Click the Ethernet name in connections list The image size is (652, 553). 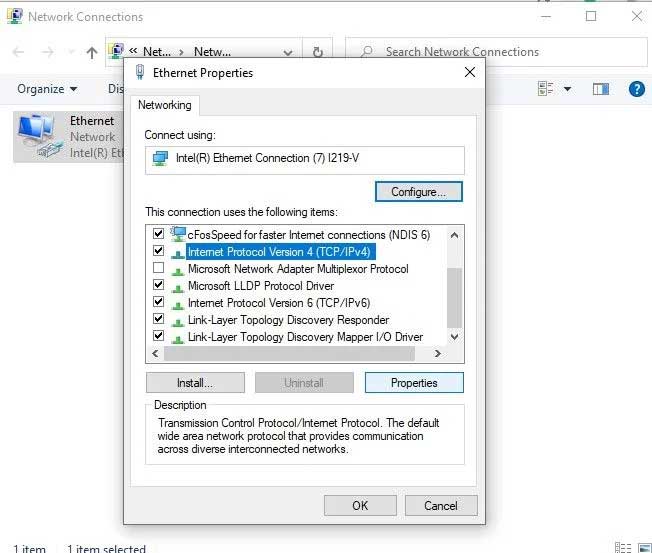click(92, 121)
